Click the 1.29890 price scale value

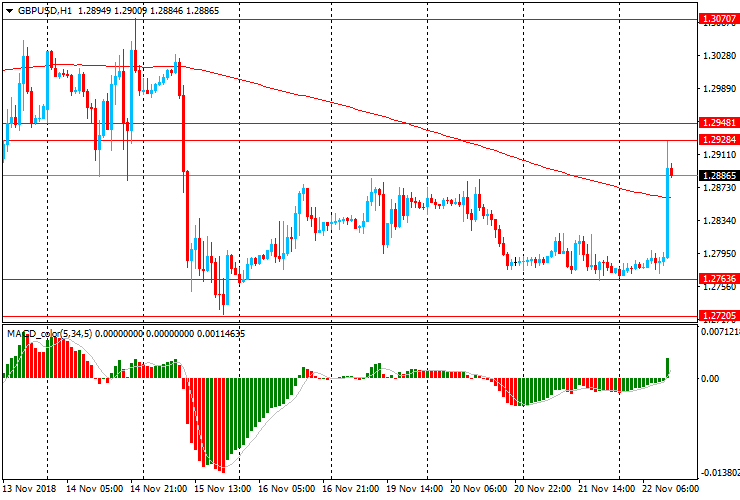(719, 89)
